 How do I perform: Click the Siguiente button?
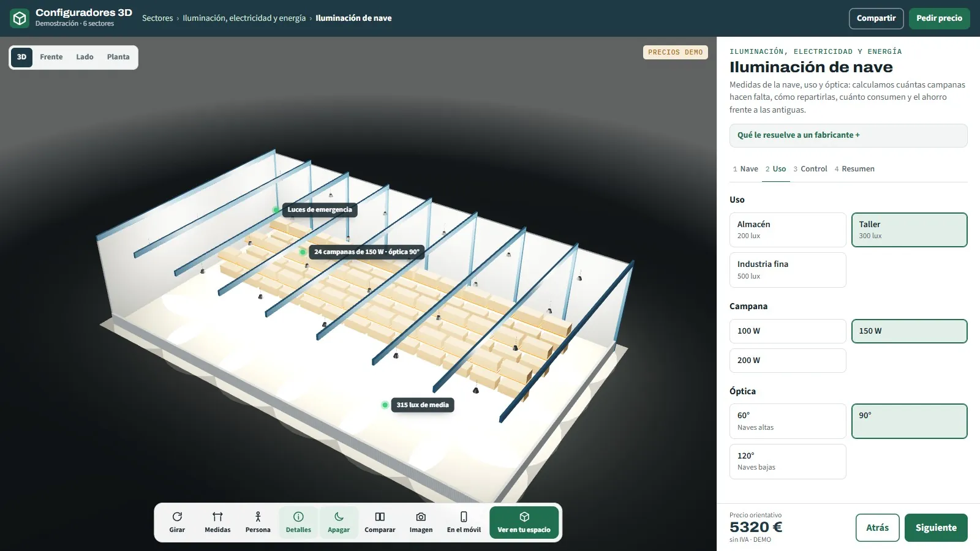(x=936, y=528)
